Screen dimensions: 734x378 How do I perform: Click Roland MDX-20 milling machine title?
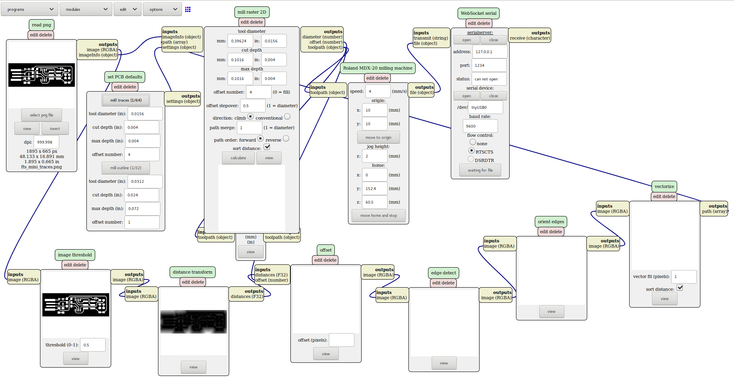(377, 68)
